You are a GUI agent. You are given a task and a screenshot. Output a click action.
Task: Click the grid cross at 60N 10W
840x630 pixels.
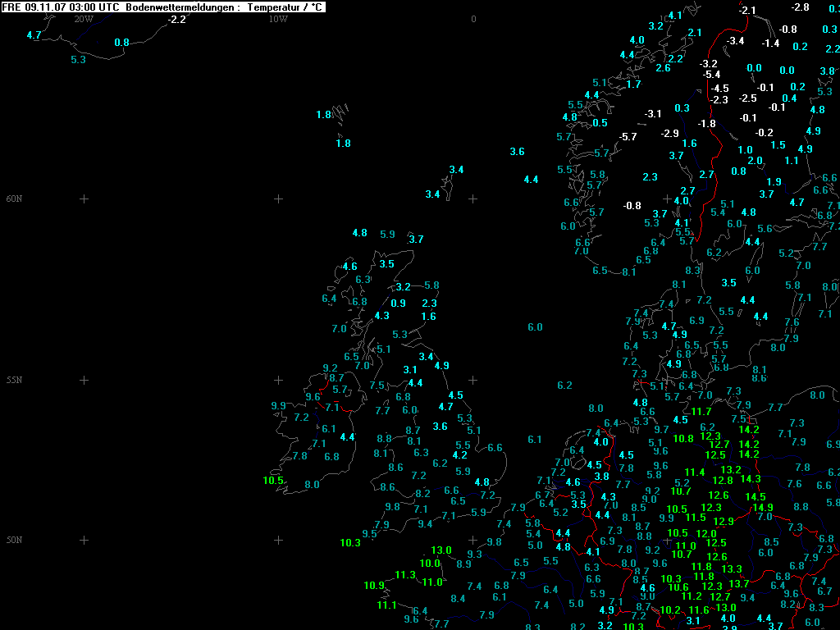pyautogui.click(x=278, y=199)
